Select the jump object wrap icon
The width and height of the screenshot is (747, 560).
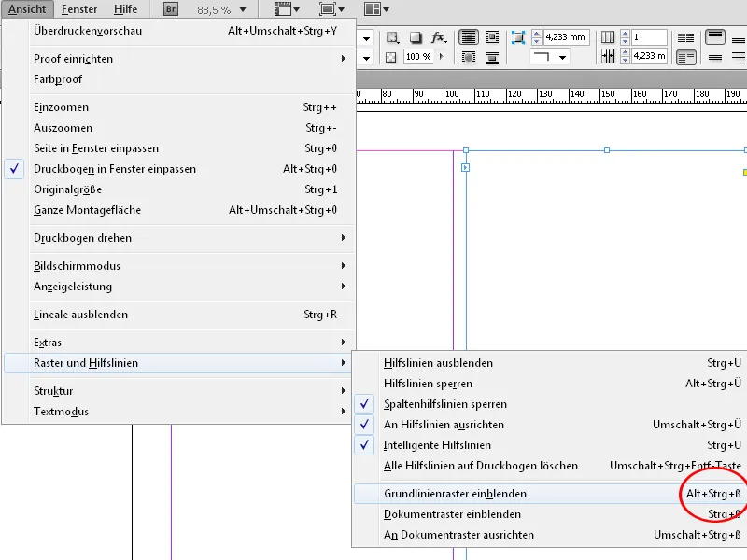coord(492,58)
